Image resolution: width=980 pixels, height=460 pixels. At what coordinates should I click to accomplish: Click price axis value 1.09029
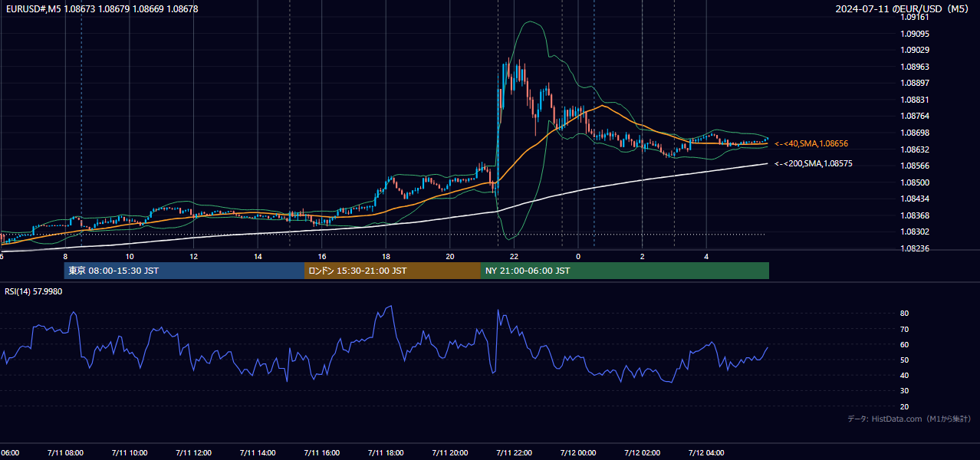coord(914,50)
